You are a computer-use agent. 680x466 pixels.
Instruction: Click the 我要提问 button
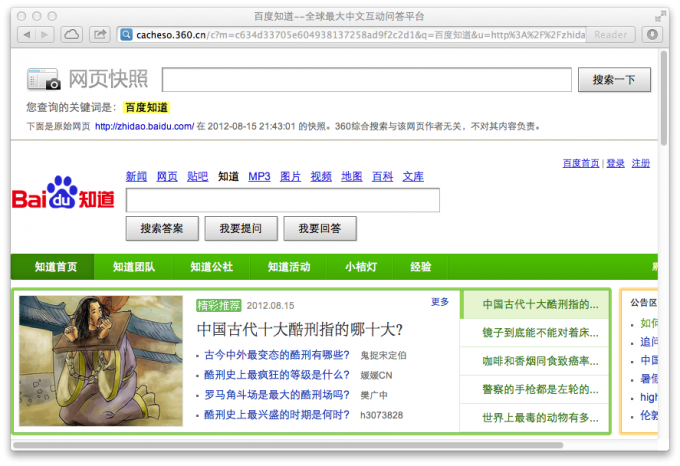(241, 228)
